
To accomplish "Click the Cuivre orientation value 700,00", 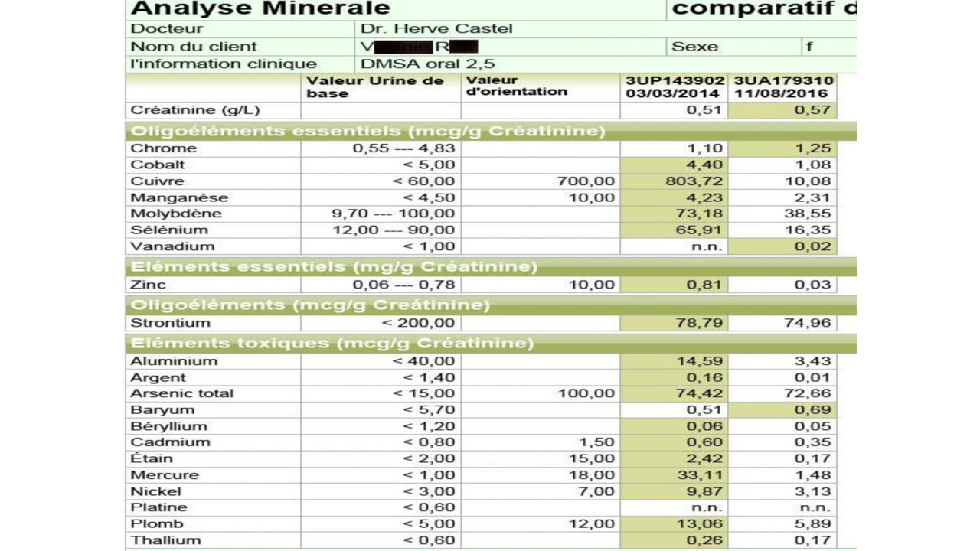I will point(586,181).
